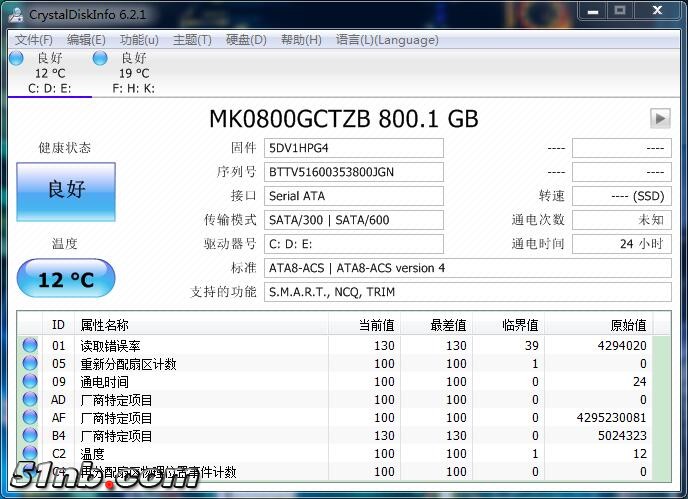Click the CrystalDiskInfo title bar app icon
Screen dimensions: 688x499
pyautogui.click(x=16, y=13)
